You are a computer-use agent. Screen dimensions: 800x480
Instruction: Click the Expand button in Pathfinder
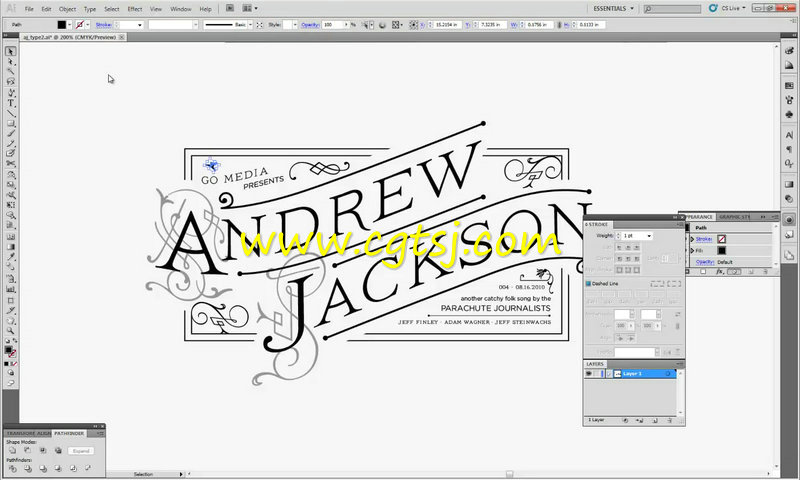(81, 451)
